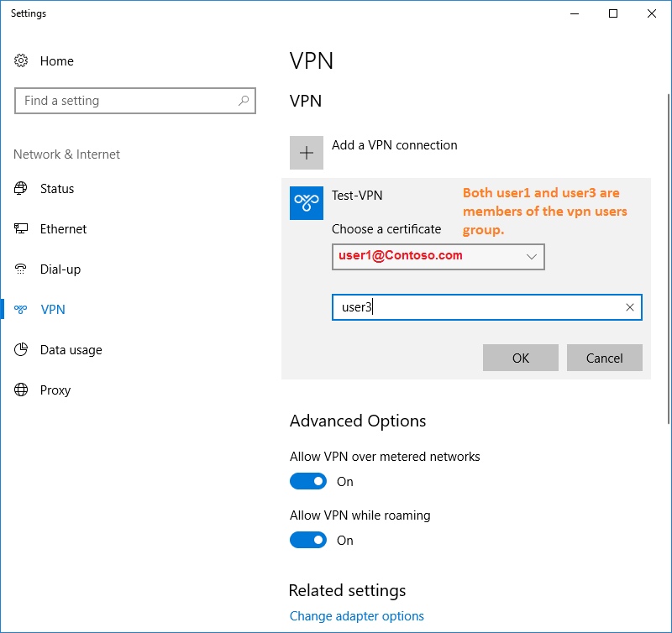Disable Allow VPN while roaming switch

click(x=308, y=540)
